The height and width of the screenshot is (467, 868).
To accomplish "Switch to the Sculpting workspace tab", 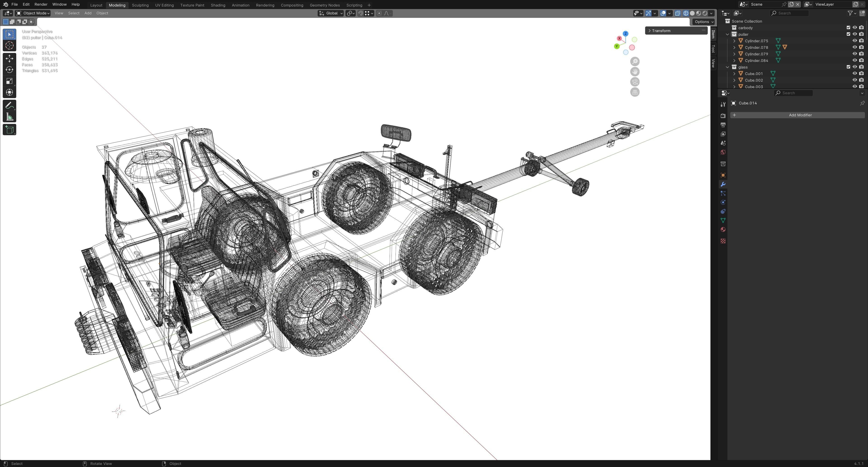I will tap(140, 5).
